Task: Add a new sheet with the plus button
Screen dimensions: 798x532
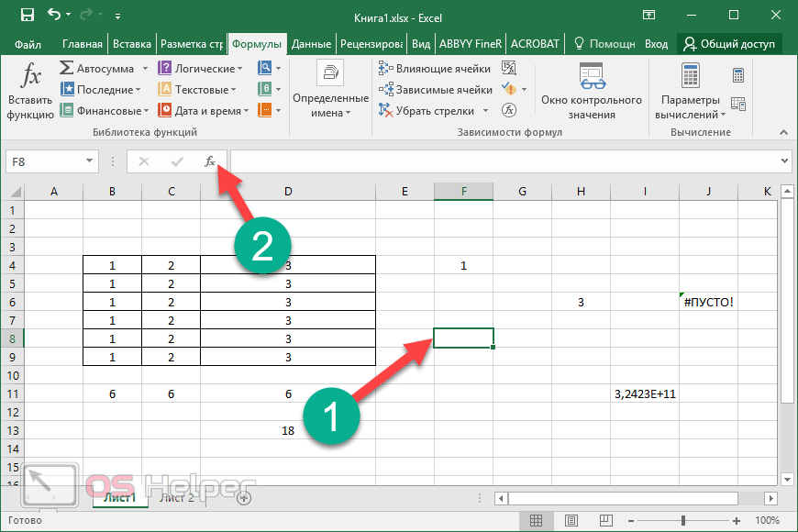Action: click(244, 498)
